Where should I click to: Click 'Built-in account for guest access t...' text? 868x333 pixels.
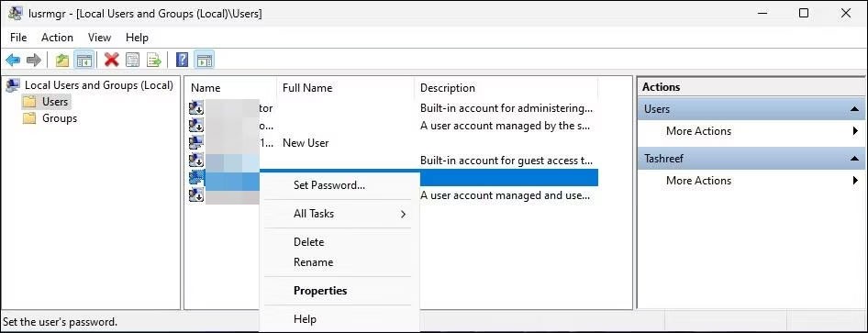[506, 161]
